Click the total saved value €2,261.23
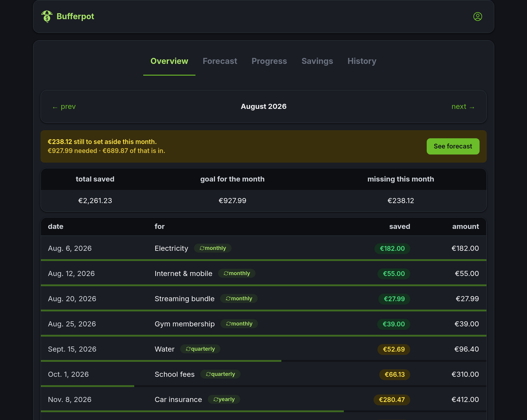Image resolution: width=527 pixels, height=420 pixels. tap(95, 201)
